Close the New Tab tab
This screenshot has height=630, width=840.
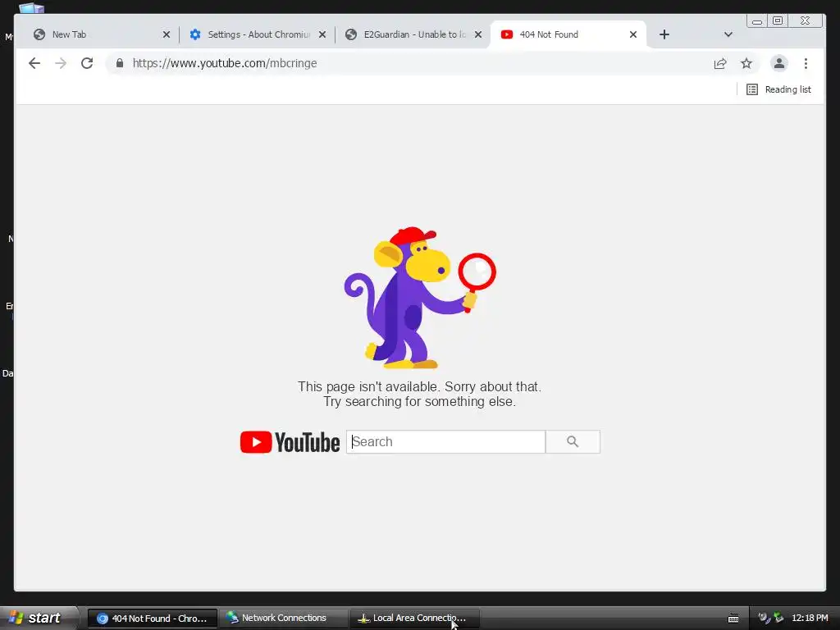pos(166,34)
